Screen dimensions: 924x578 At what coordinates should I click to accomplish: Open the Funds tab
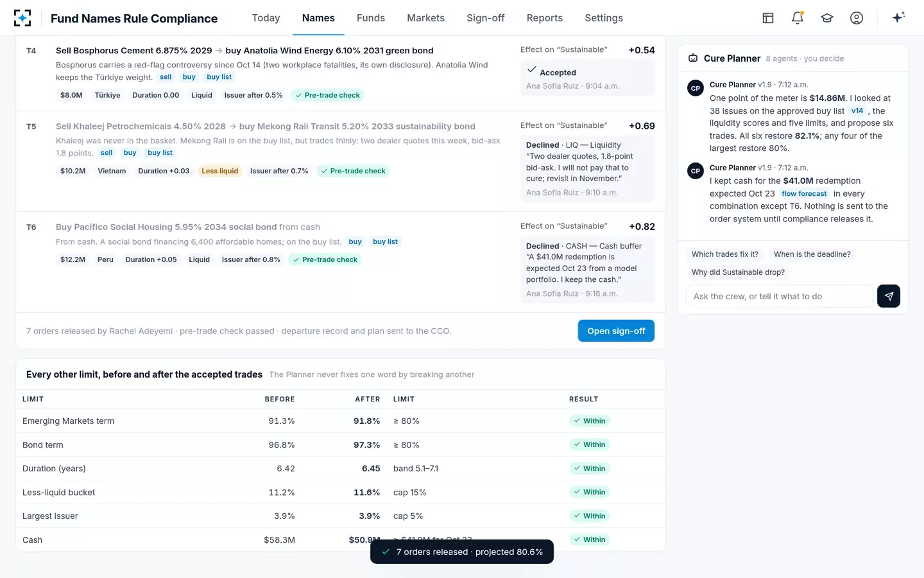pyautogui.click(x=371, y=18)
